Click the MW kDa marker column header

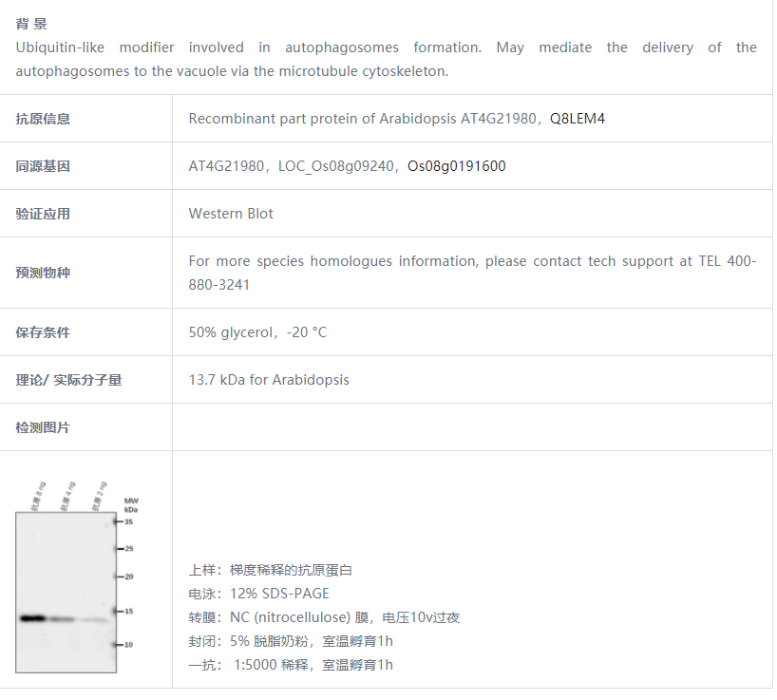tap(130, 504)
